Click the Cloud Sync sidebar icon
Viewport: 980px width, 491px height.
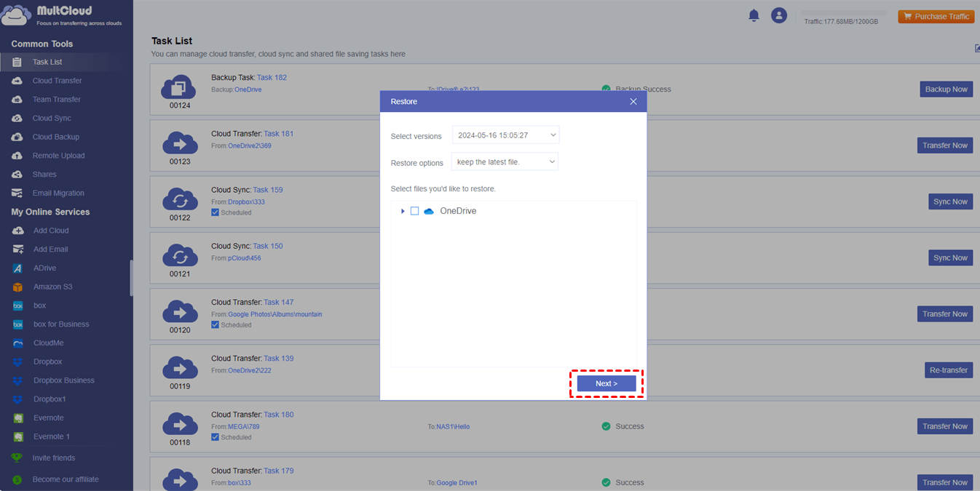(17, 118)
